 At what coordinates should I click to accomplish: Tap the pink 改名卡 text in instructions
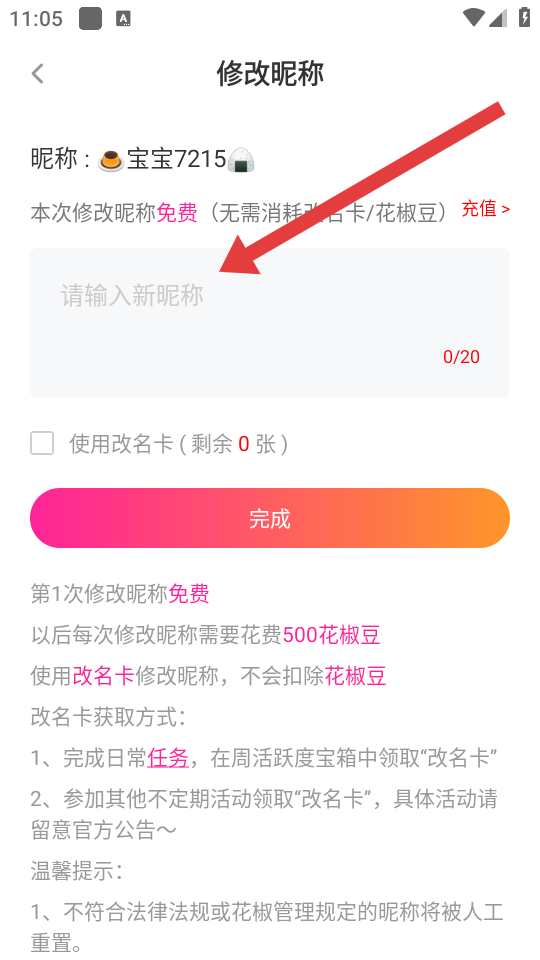(103, 676)
